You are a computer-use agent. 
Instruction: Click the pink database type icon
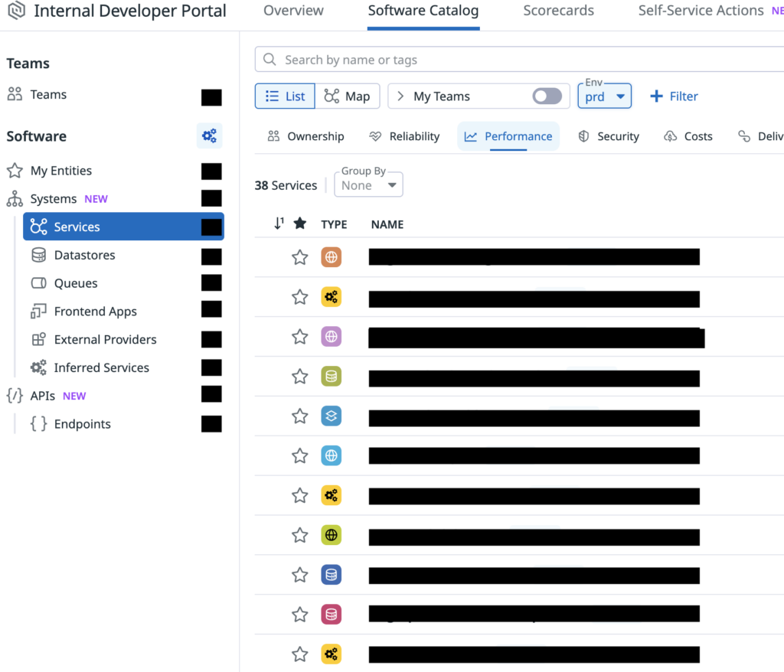pos(331,615)
